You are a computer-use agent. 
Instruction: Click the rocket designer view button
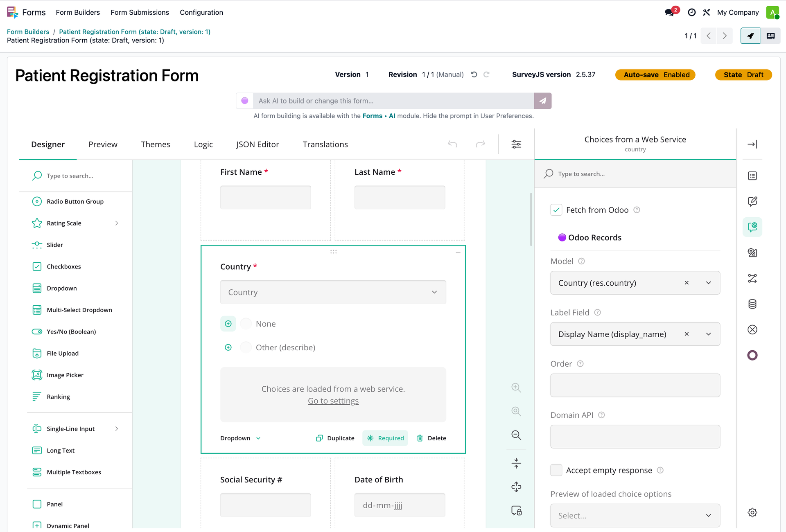point(750,36)
